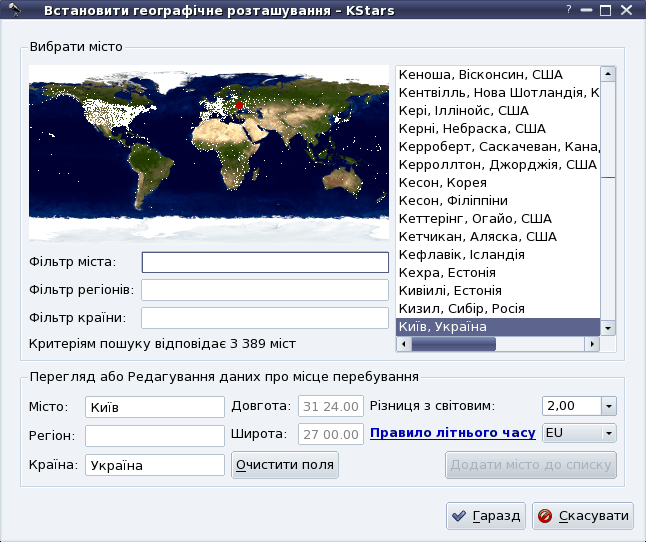Click in the Фільтр міста field
The height and width of the screenshot is (542, 646).
tap(265, 262)
